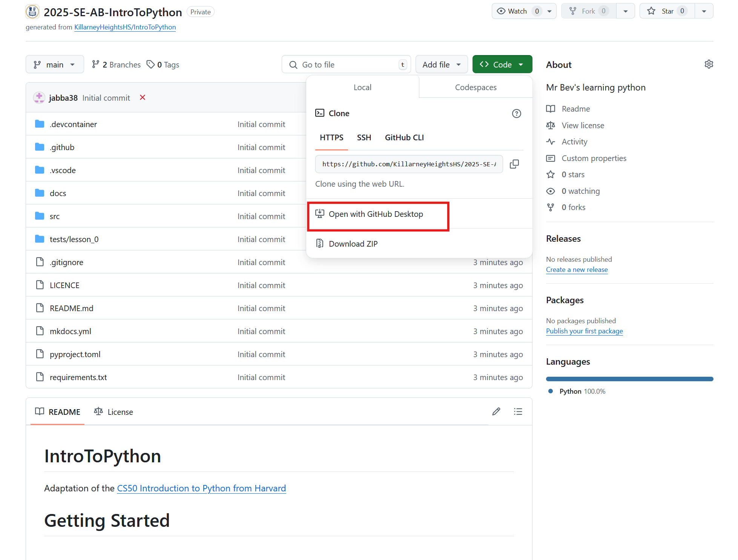Open the Star lists dropdown arrow
This screenshot has height=560, width=738.
(x=704, y=11)
